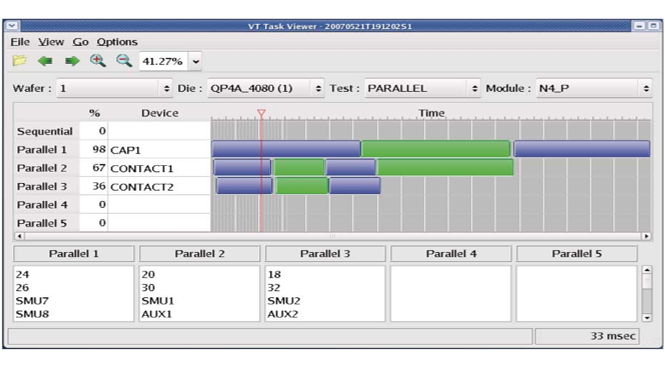Click the up arrow of resource list scrollbar
The height and width of the screenshot is (368, 665).
(x=647, y=270)
